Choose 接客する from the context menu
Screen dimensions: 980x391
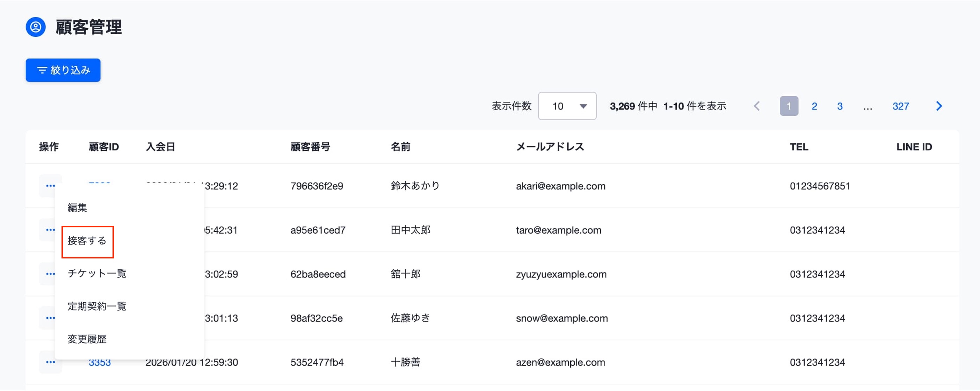[x=87, y=241]
